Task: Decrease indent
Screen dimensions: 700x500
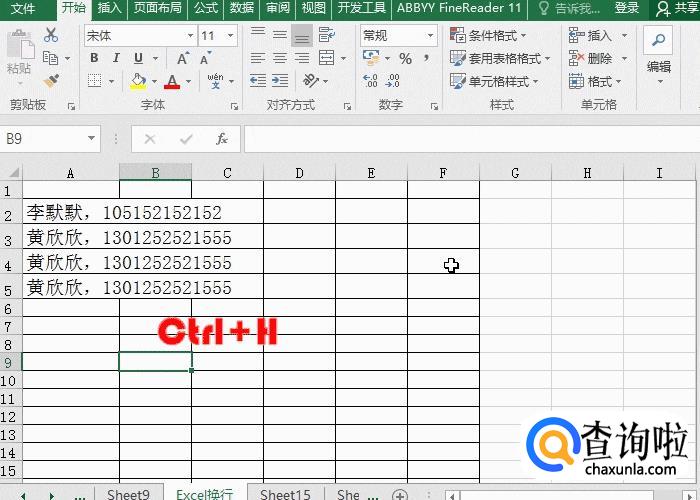Action: [x=258, y=81]
